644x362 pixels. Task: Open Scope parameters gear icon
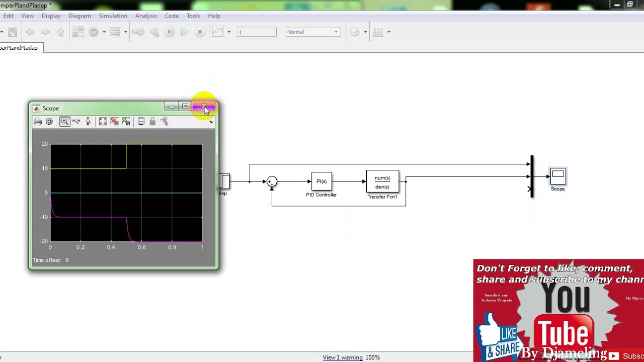click(x=49, y=121)
